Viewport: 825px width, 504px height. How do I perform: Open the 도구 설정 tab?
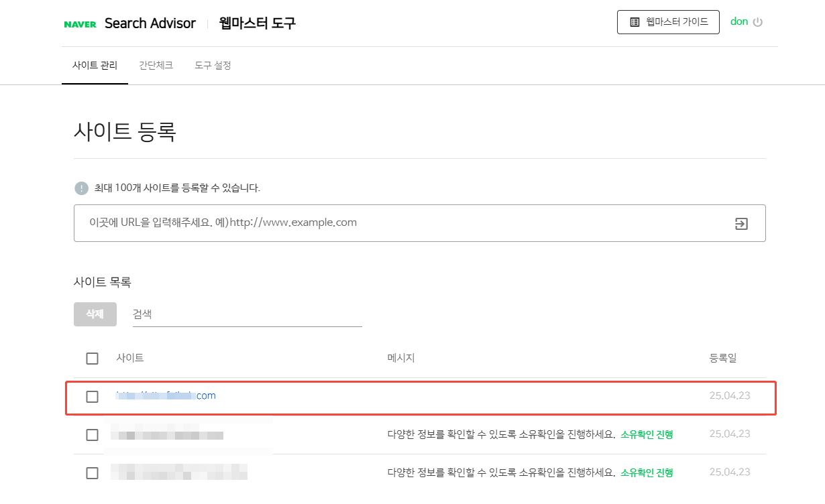pos(213,66)
